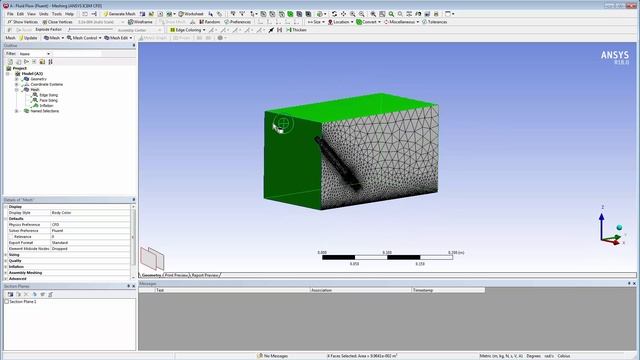This screenshot has width=640, height=360.
Task: Switch display to Wireframe
Action: point(140,22)
